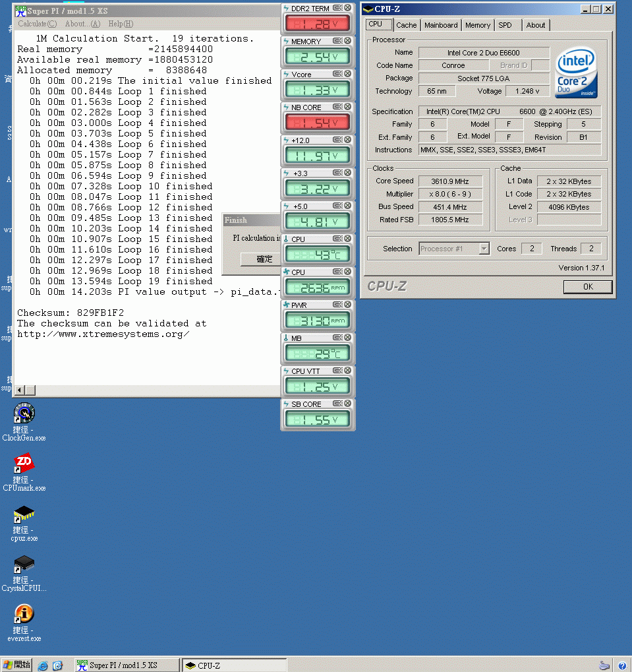This screenshot has height=672, width=632.
Task: Close the +3.3 voltage monitor
Action: click(x=348, y=173)
